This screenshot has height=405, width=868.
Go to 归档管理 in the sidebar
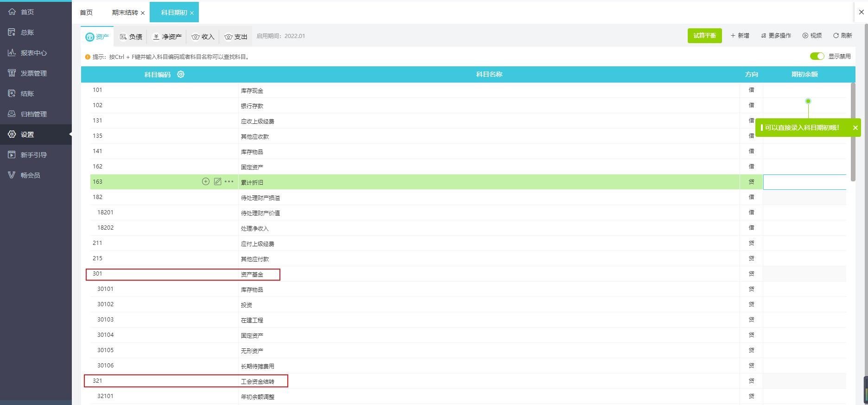click(x=33, y=114)
